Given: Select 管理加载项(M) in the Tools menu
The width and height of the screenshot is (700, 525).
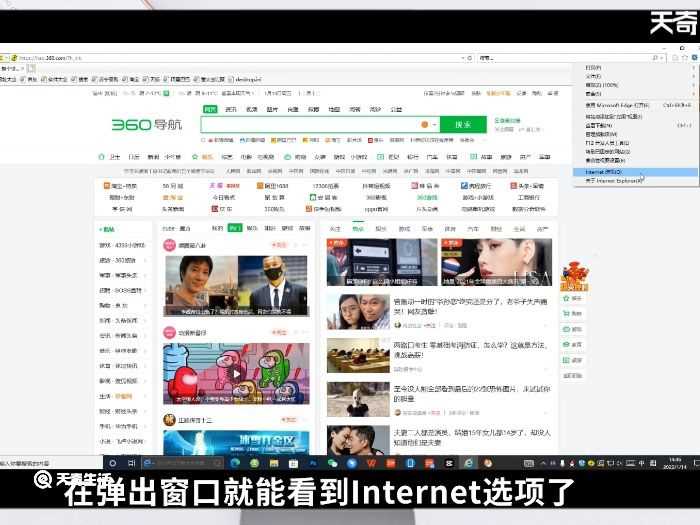Looking at the screenshot, I should (635, 134).
